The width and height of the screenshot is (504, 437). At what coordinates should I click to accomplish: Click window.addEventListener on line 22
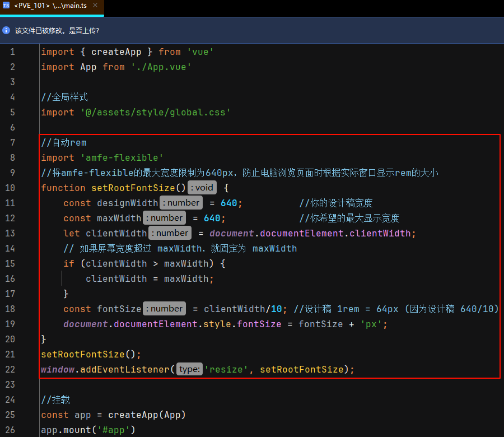(x=105, y=369)
